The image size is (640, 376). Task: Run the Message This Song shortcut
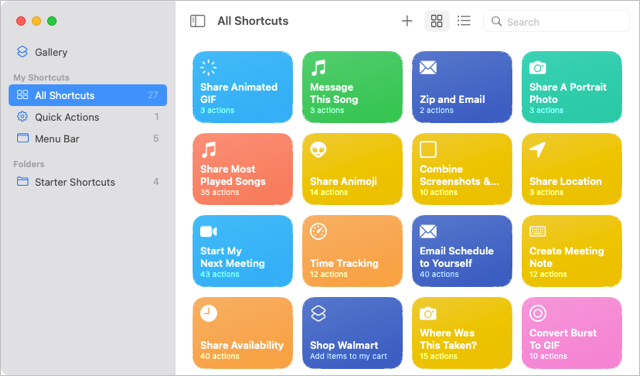coord(352,87)
